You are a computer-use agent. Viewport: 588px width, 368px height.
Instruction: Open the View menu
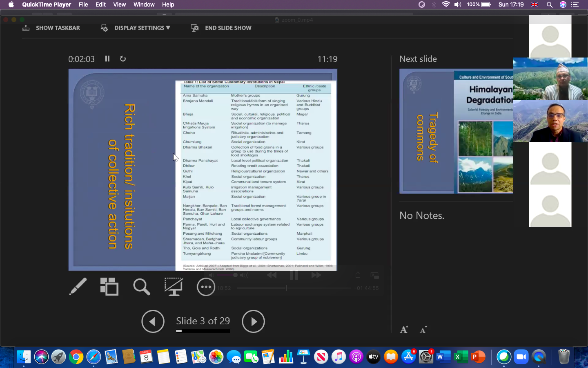119,4
